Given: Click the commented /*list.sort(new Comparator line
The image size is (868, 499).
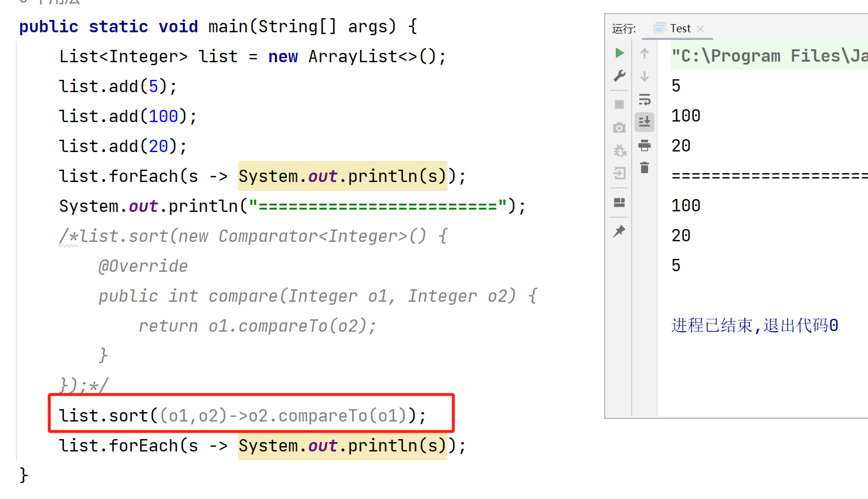Looking at the screenshot, I should coord(253,237).
